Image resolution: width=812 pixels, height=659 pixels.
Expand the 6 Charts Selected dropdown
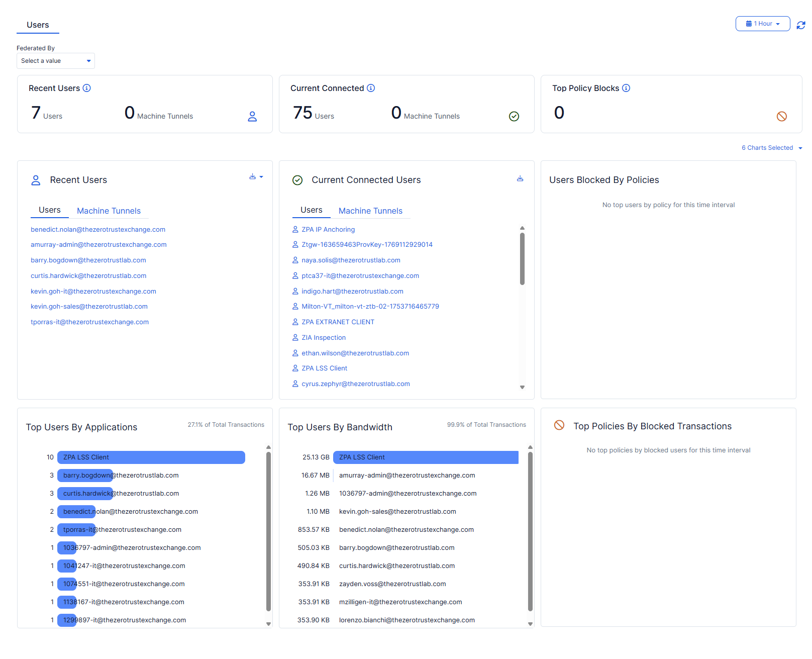pos(772,148)
